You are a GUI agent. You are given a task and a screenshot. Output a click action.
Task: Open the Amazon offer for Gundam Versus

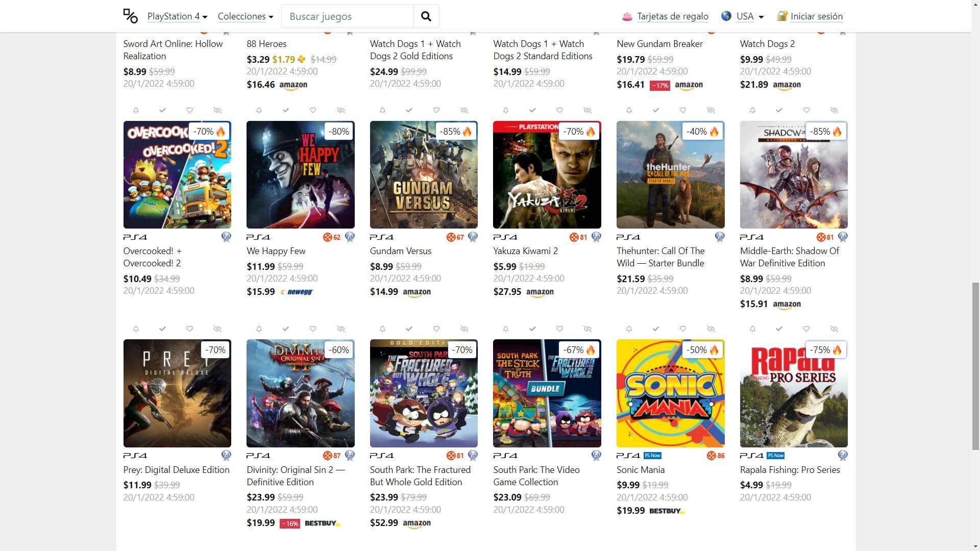tap(416, 292)
